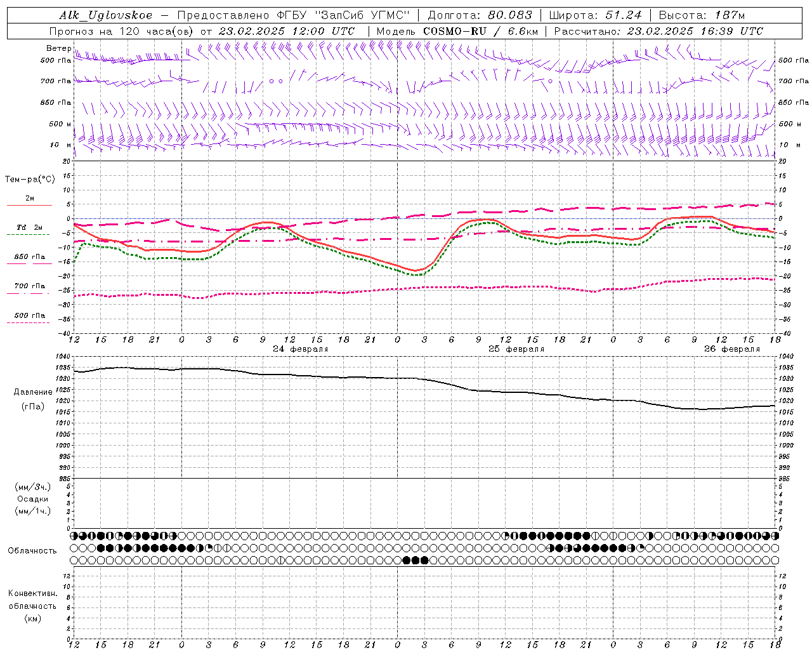The image size is (812, 650).
Task: Click the (мм/3ч.) precipitation unit label
Action: tap(33, 487)
